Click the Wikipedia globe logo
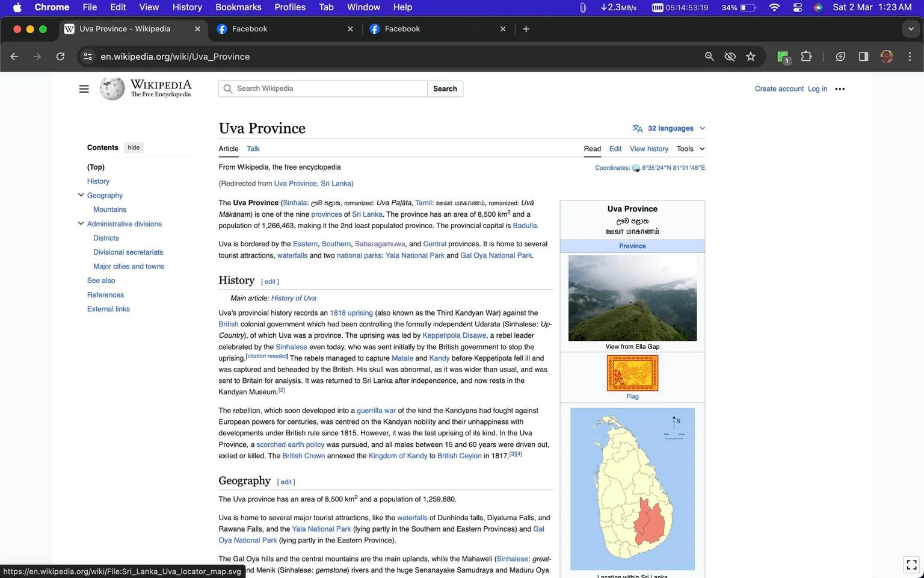 coord(112,89)
